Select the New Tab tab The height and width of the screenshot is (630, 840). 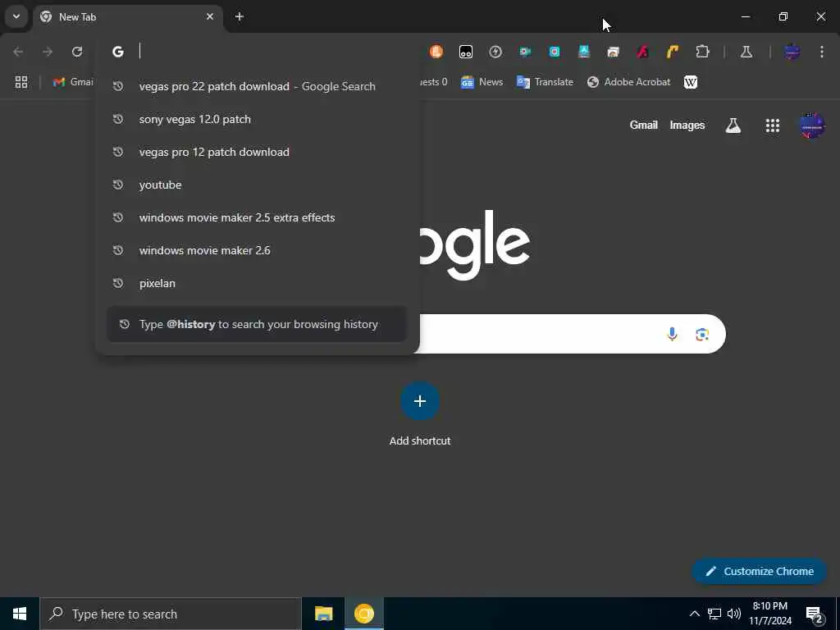(127, 16)
